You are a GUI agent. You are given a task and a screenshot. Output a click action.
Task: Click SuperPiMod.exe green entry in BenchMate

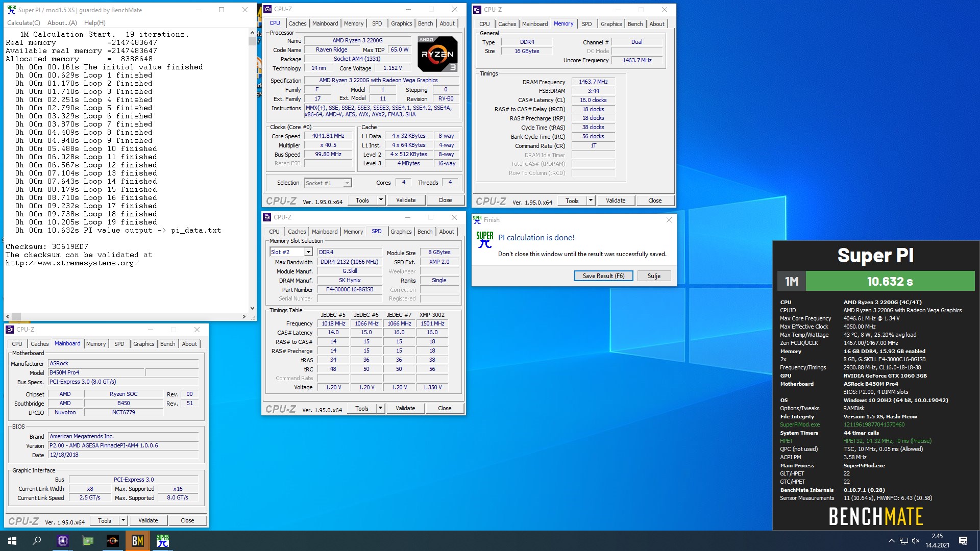tap(800, 424)
